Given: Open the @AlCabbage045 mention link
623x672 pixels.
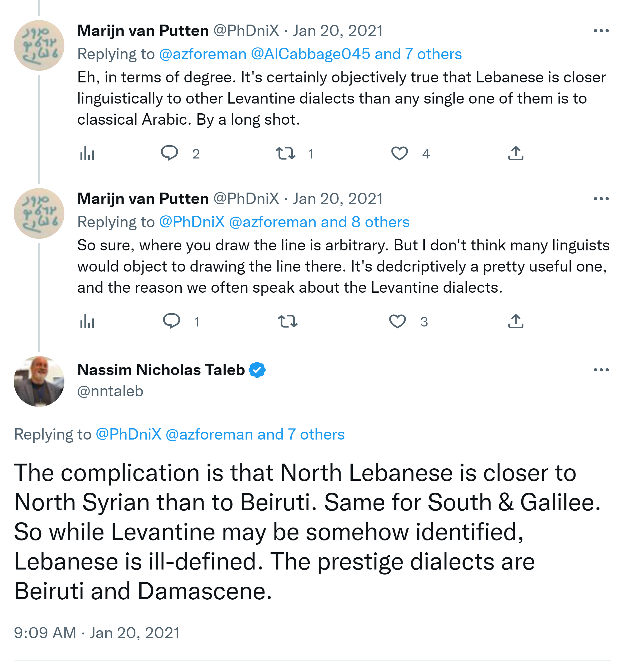Looking at the screenshot, I should pyautogui.click(x=310, y=54).
